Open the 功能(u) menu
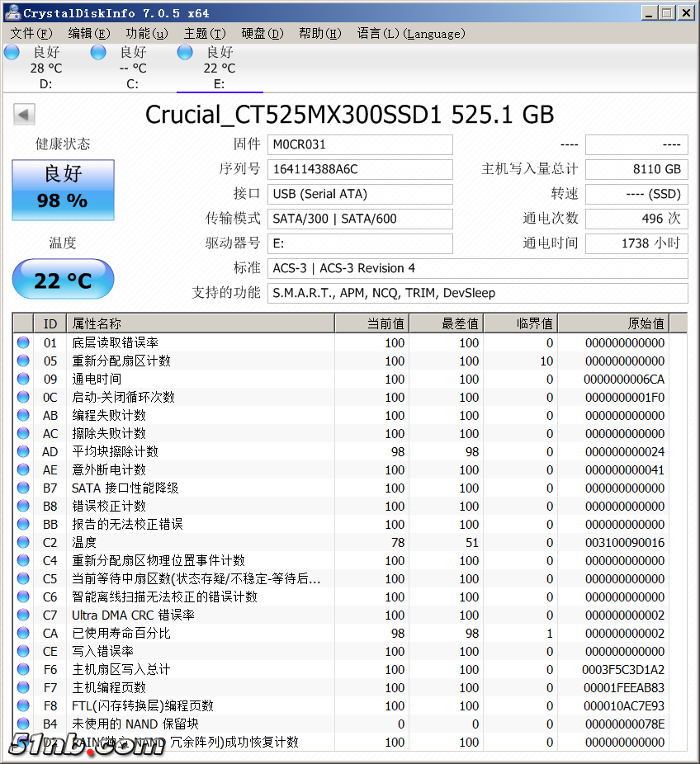Image resolution: width=700 pixels, height=764 pixels. point(146,34)
